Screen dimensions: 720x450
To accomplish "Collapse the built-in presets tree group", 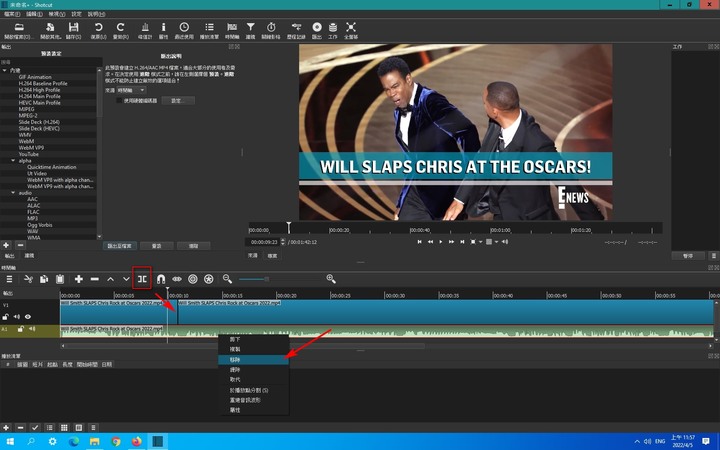I will click(x=5, y=70).
